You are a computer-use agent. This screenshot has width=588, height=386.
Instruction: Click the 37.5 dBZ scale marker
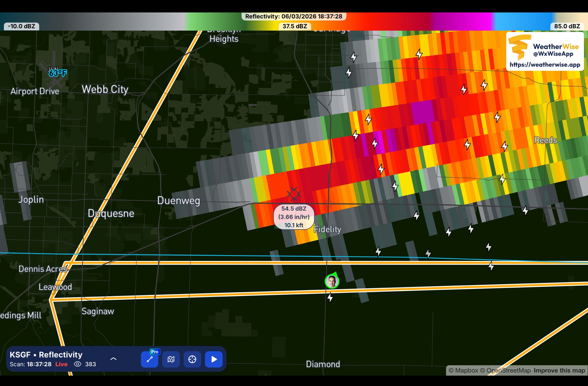[x=295, y=26]
